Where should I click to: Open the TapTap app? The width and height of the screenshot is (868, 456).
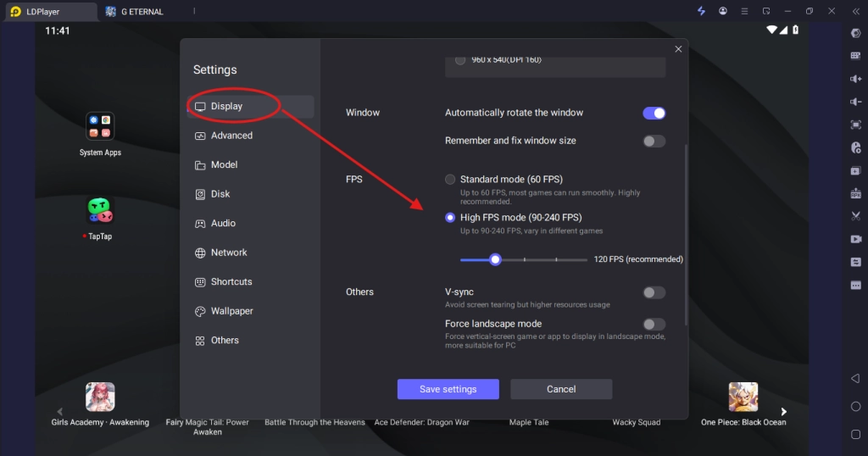[100, 211]
